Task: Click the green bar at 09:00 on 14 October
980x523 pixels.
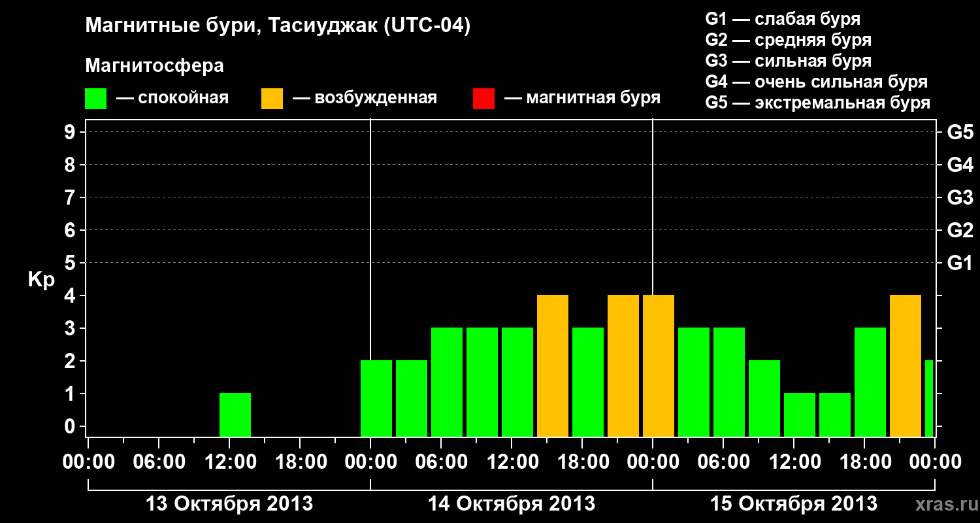Action: coord(482,382)
